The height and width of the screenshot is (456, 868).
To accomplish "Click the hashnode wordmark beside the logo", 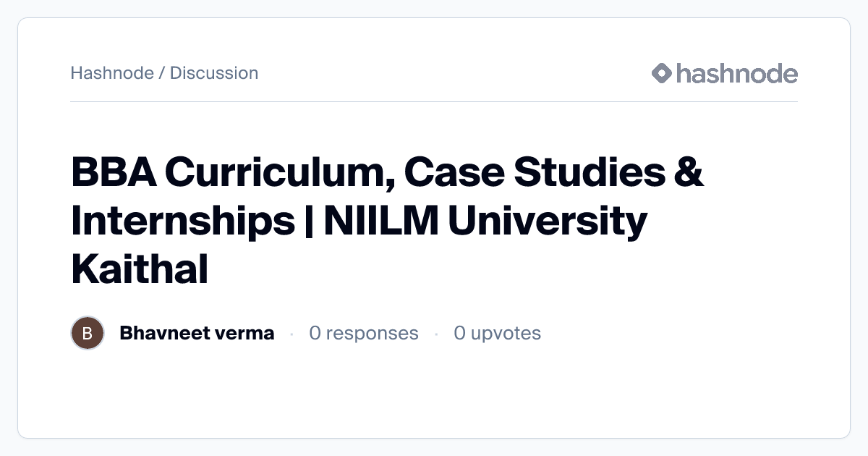I will pyautogui.click(x=736, y=73).
